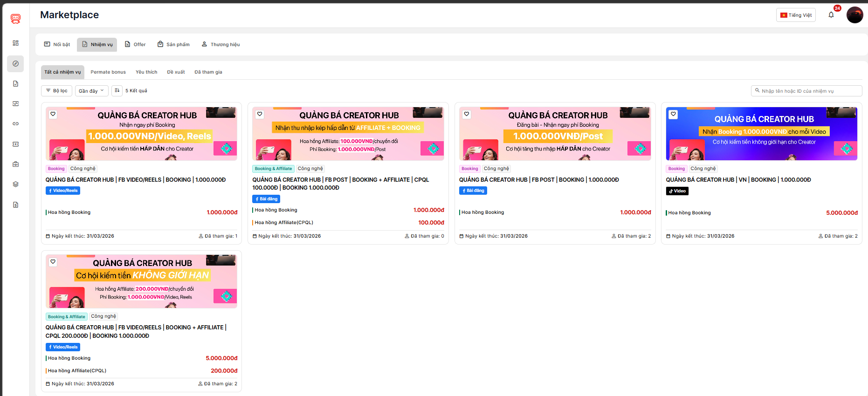The image size is (868, 396).
Task: Click the sort order icon button
Action: (x=117, y=90)
